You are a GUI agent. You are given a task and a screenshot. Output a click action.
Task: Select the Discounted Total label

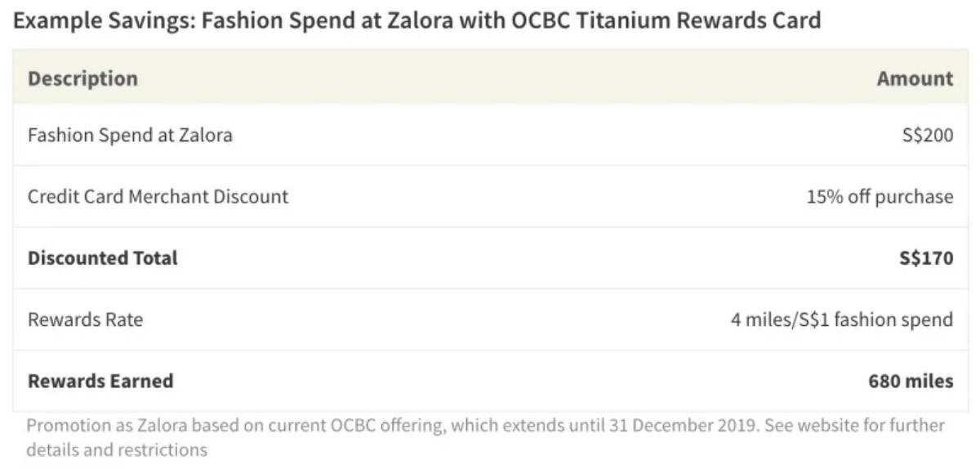click(x=102, y=258)
